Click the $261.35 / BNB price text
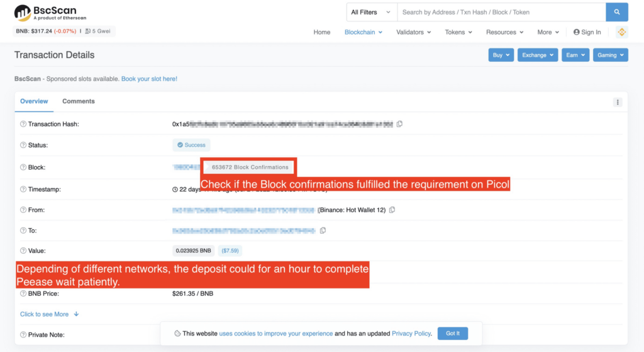 click(192, 293)
